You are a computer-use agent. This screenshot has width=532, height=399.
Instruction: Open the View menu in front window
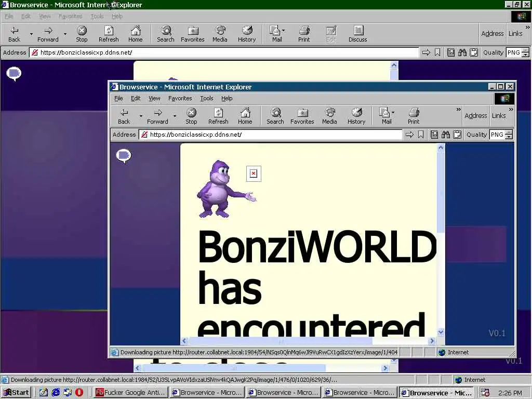pos(154,98)
